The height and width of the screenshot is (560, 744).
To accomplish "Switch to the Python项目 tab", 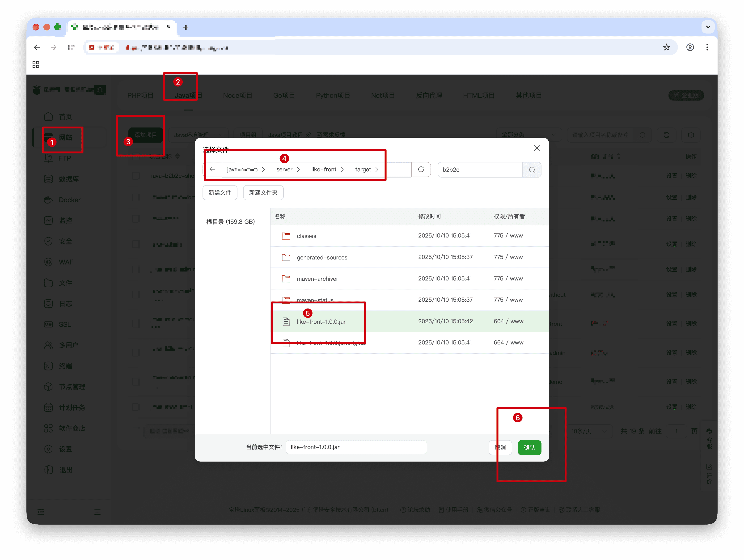I will 333,96.
